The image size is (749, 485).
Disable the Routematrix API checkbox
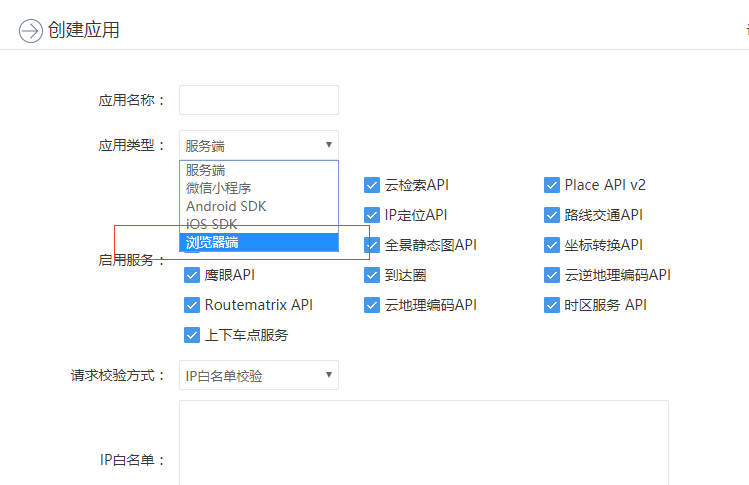(x=192, y=305)
